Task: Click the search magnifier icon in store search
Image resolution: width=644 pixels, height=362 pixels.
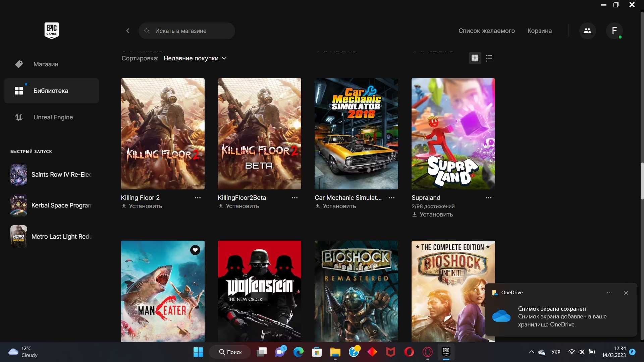Action: coord(147,31)
